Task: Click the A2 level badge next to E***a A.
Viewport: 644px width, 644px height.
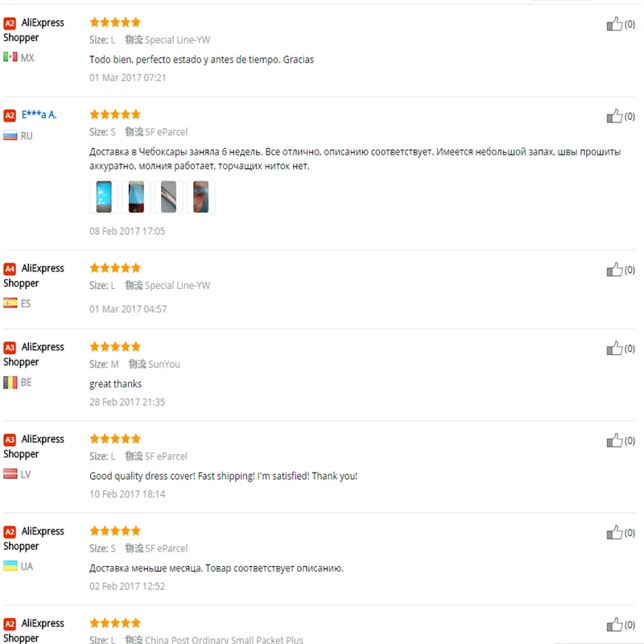Action: (10, 115)
